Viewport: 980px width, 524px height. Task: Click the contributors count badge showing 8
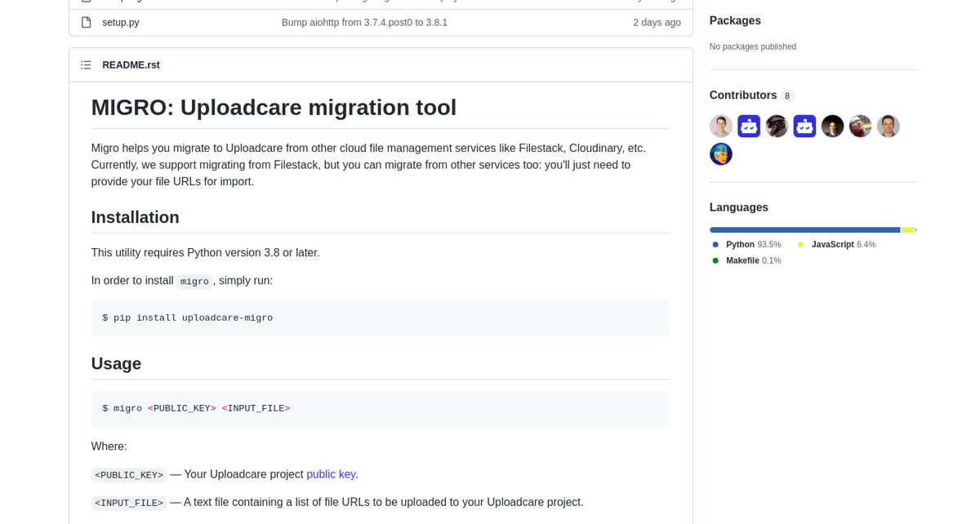[787, 95]
